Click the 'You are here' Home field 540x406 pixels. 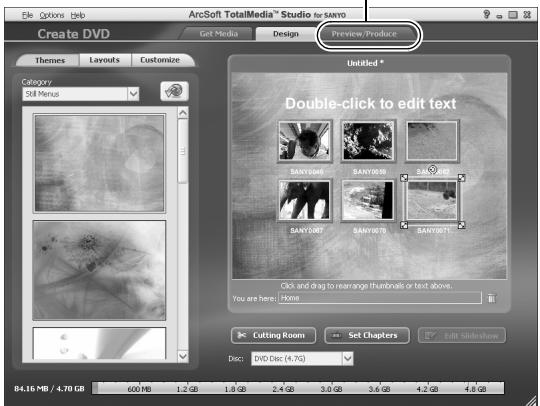tap(380, 298)
